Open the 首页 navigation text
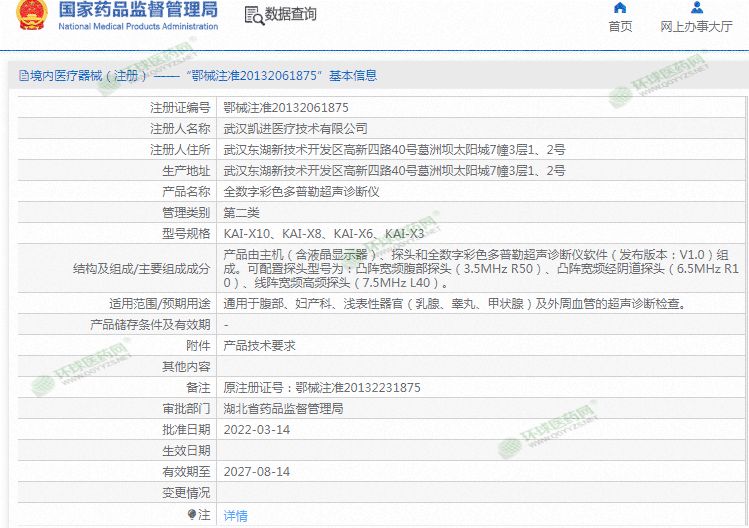This screenshot has height=528, width=749. [620, 27]
